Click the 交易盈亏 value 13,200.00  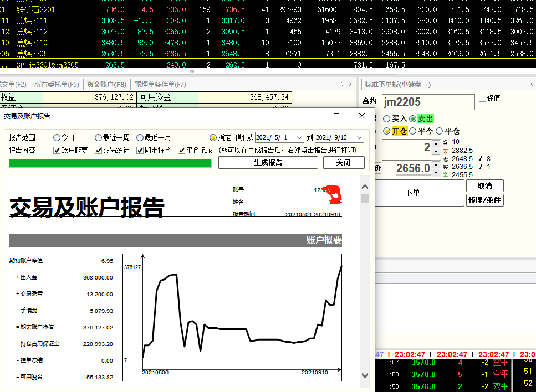[x=99, y=295]
